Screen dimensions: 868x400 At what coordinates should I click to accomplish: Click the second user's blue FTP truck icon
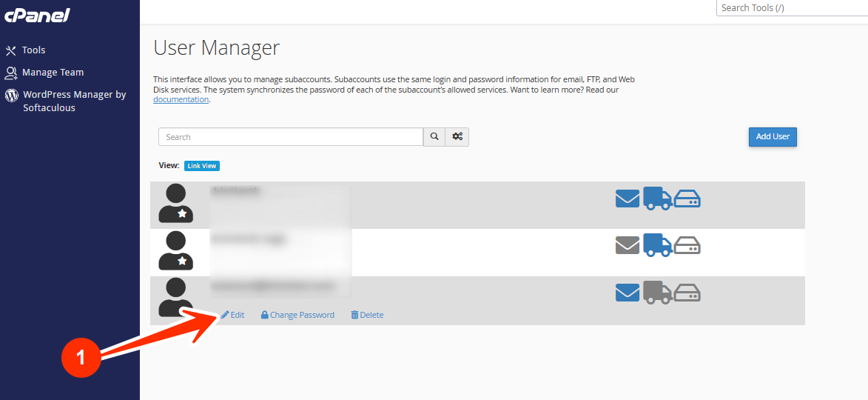point(658,245)
